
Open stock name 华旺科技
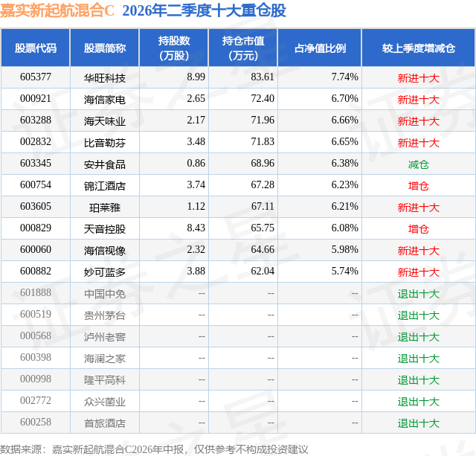(x=105, y=78)
